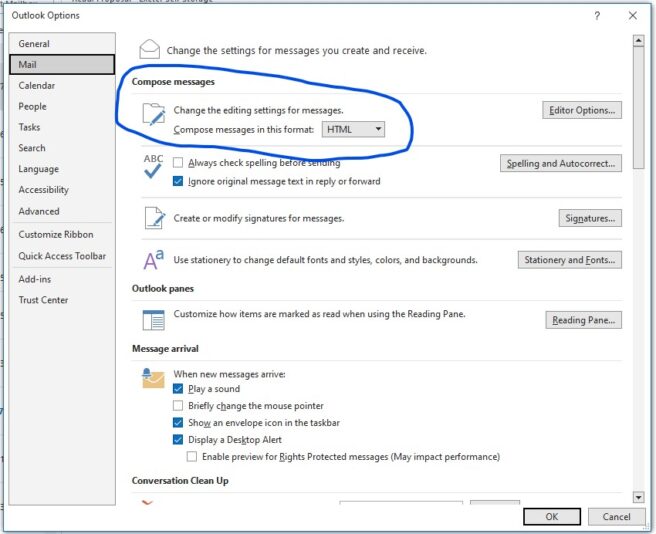Image resolution: width=656 pixels, height=534 pixels.
Task: Click the ABC spelling checkmark icon
Action: (153, 166)
